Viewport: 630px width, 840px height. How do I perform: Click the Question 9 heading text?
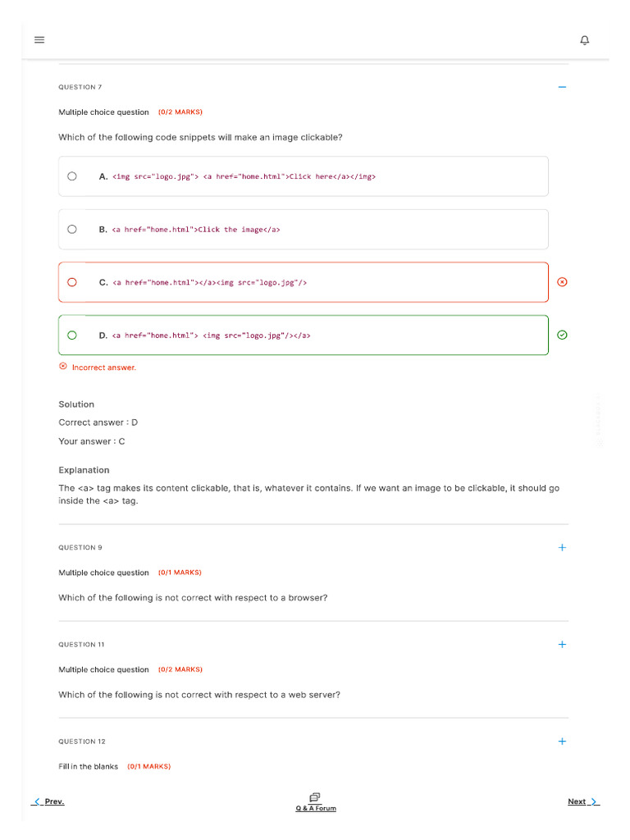click(x=80, y=547)
